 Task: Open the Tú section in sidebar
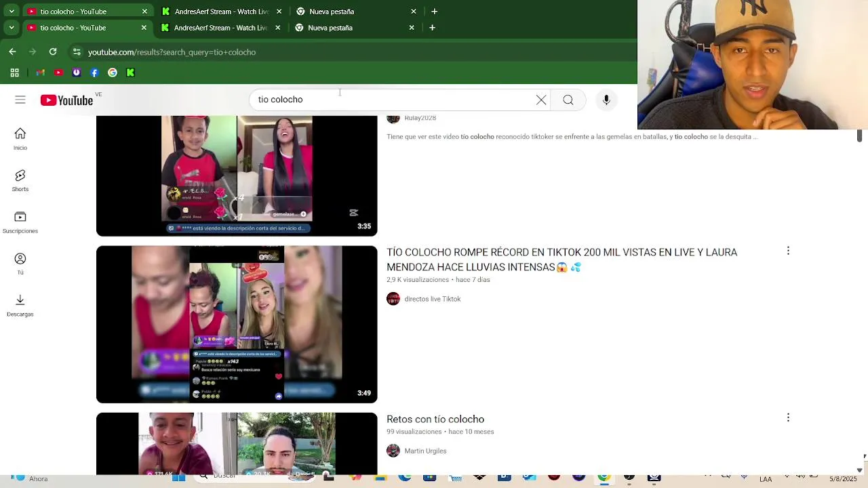point(20,264)
